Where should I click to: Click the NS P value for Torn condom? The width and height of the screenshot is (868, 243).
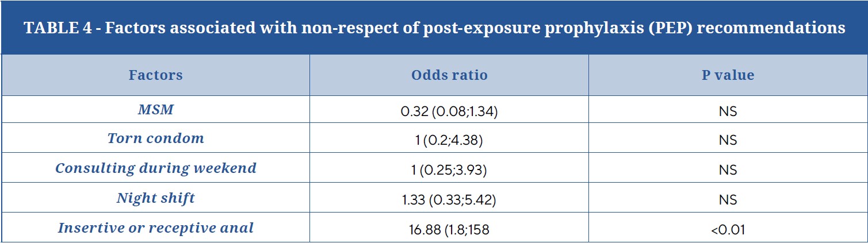(x=728, y=141)
